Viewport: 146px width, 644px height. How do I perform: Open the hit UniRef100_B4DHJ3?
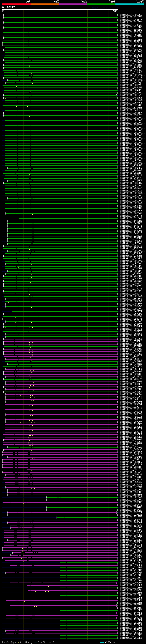click(x=131, y=110)
